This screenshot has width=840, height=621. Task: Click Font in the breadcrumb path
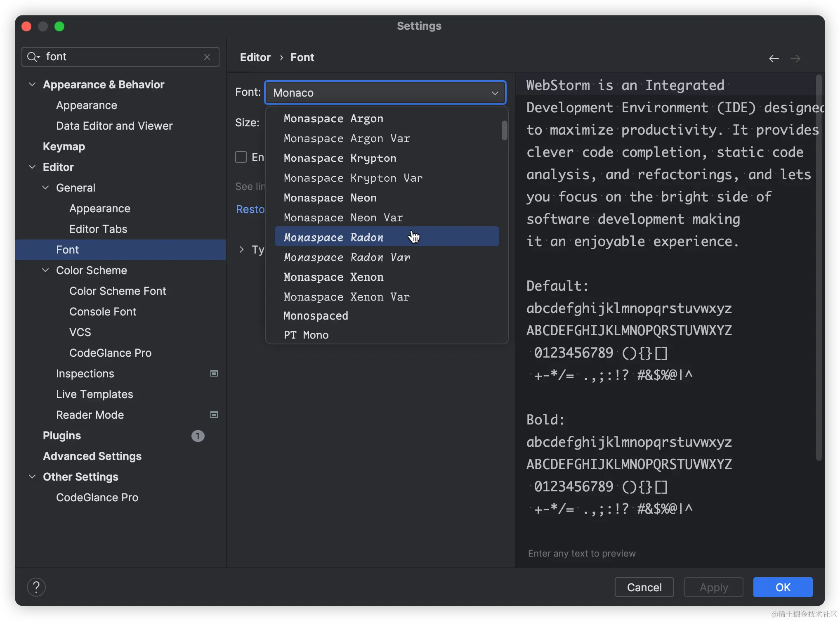pos(302,57)
